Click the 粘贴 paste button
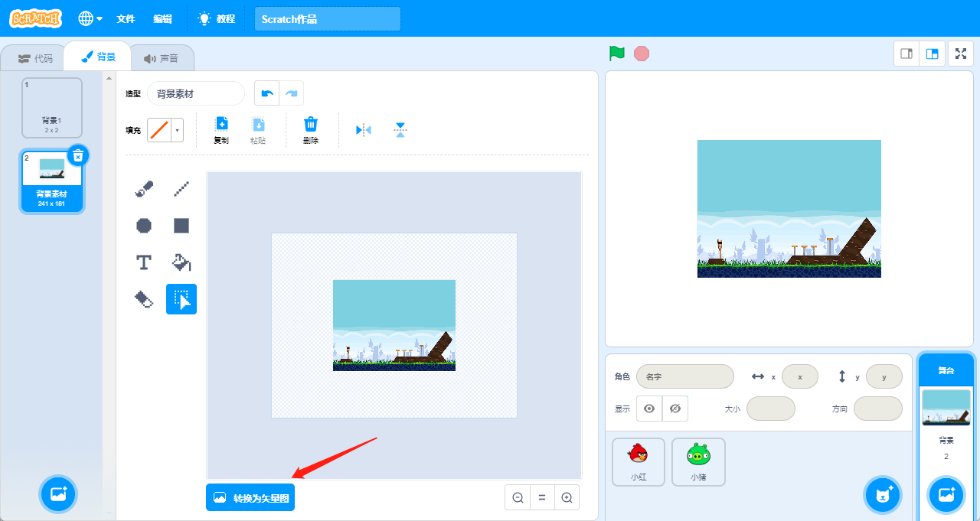Image resolution: width=980 pixels, height=521 pixels. [258, 130]
